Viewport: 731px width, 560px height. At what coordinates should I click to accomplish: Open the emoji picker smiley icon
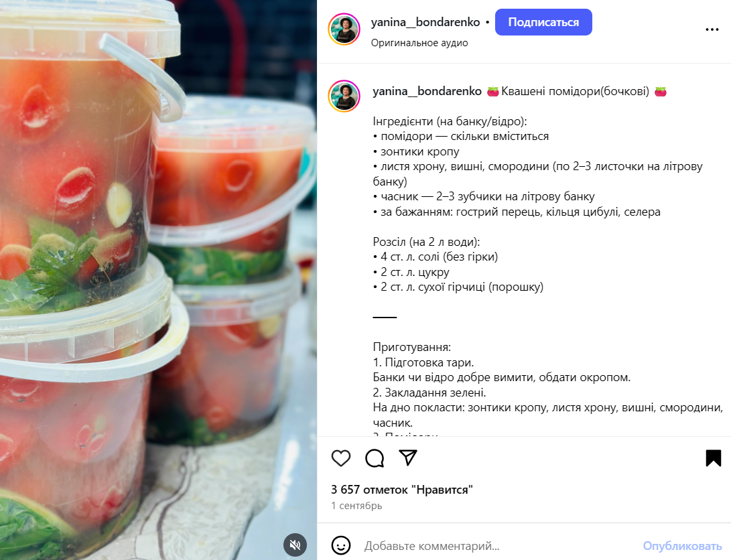(341, 545)
